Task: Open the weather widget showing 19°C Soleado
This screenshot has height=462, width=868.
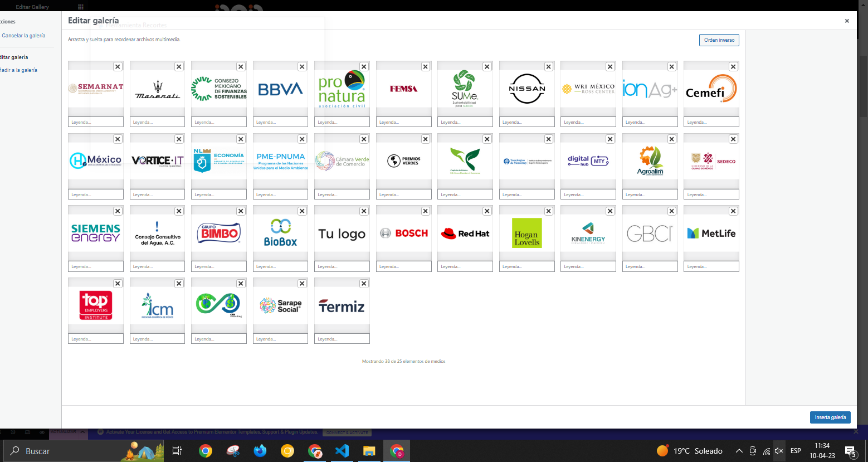Action: pos(690,451)
